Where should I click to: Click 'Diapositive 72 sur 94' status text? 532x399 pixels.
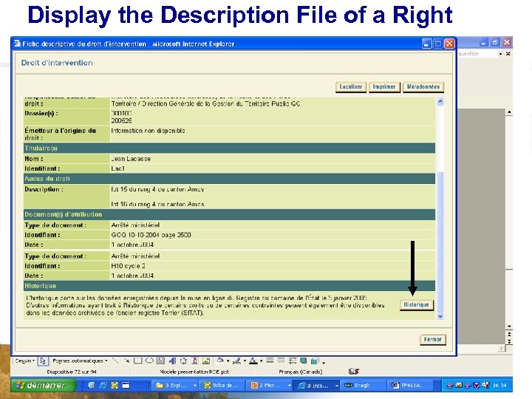tap(72, 372)
